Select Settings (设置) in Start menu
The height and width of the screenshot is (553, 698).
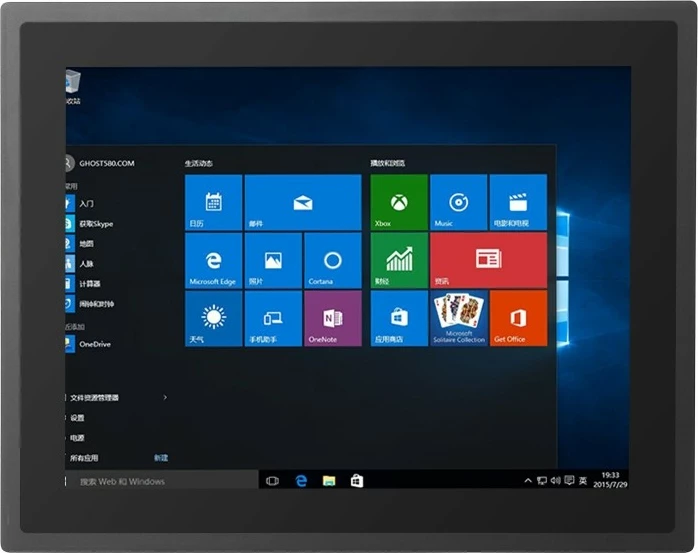(78, 417)
